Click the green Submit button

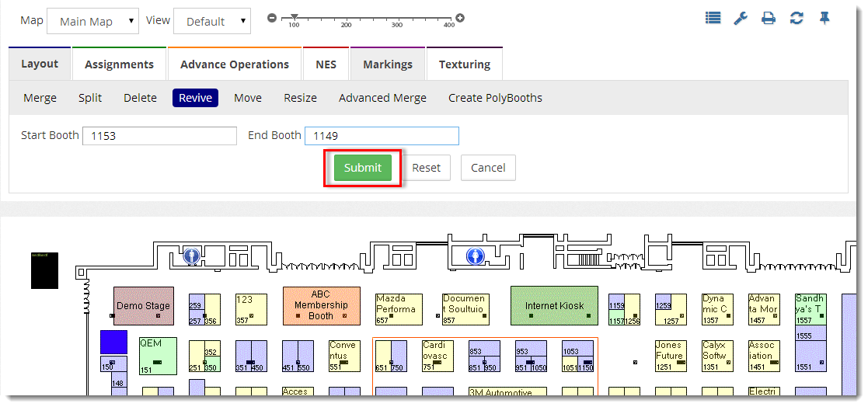click(363, 168)
